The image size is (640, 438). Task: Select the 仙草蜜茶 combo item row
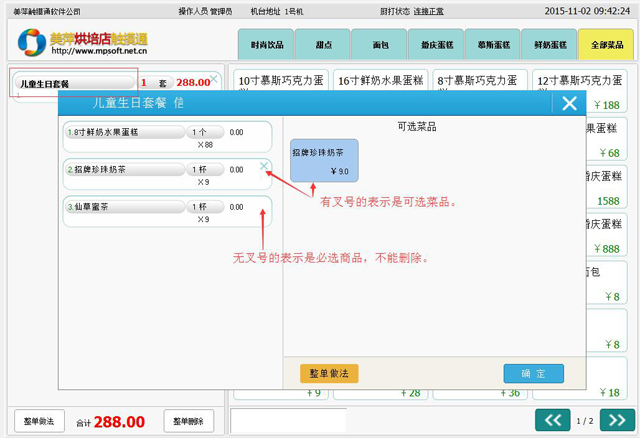click(167, 212)
